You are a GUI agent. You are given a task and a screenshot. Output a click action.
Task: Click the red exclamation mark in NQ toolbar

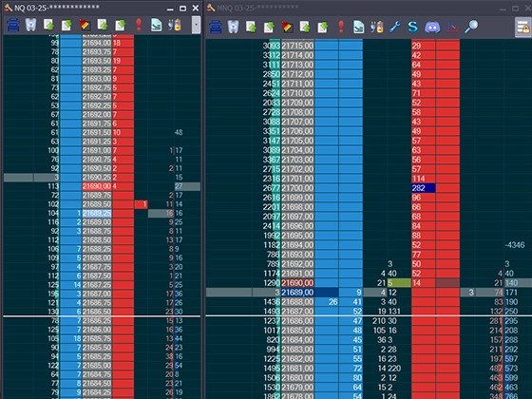(x=139, y=25)
